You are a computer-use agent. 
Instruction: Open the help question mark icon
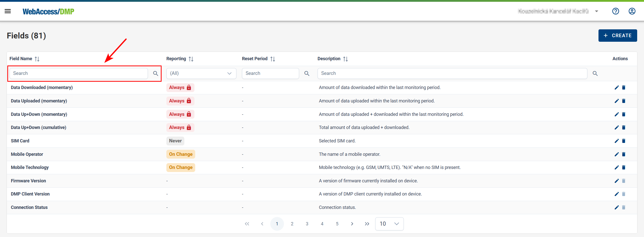pyautogui.click(x=615, y=11)
